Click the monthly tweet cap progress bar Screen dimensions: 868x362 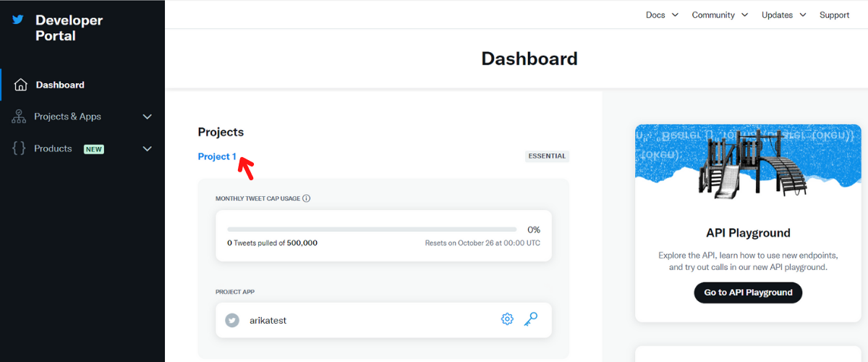pyautogui.click(x=372, y=230)
